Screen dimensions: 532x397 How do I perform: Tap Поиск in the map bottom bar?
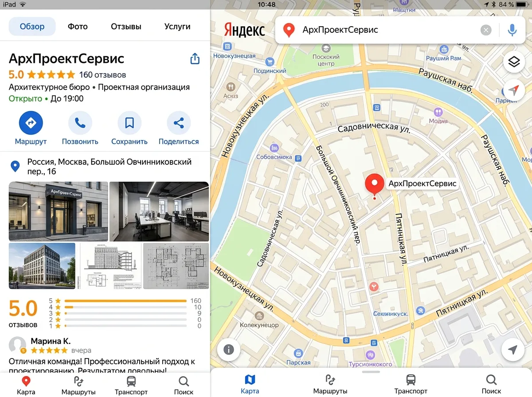(x=491, y=385)
